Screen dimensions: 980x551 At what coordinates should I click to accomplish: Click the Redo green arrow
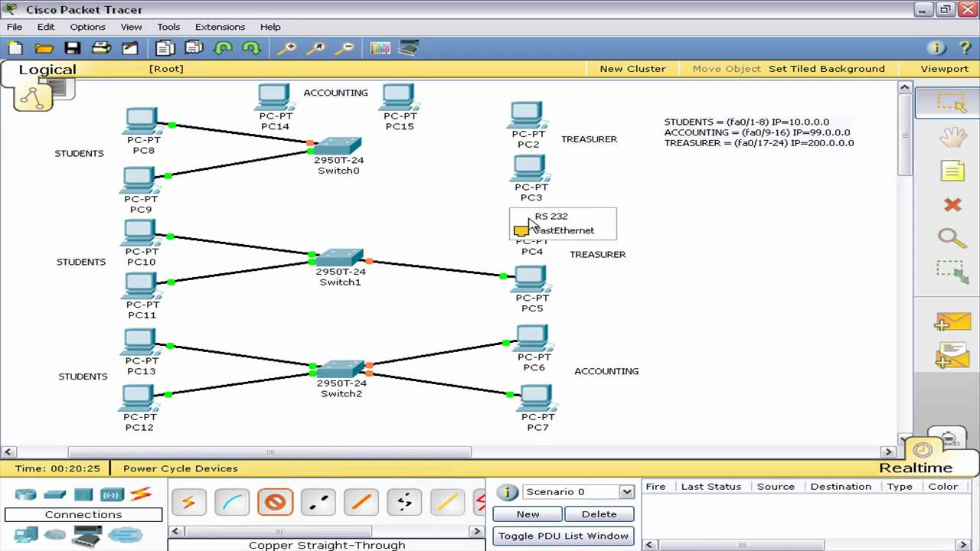(251, 48)
